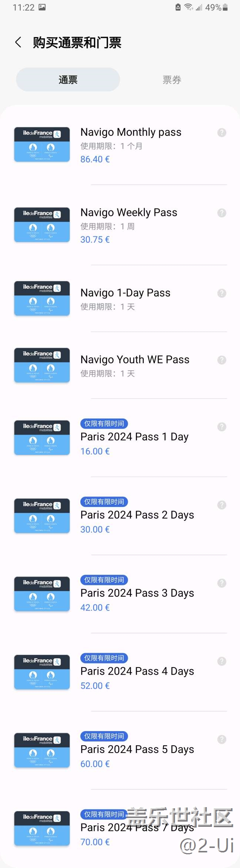This screenshot has width=240, height=868.
Task: Switch to the 票券 tab
Action: click(x=172, y=80)
